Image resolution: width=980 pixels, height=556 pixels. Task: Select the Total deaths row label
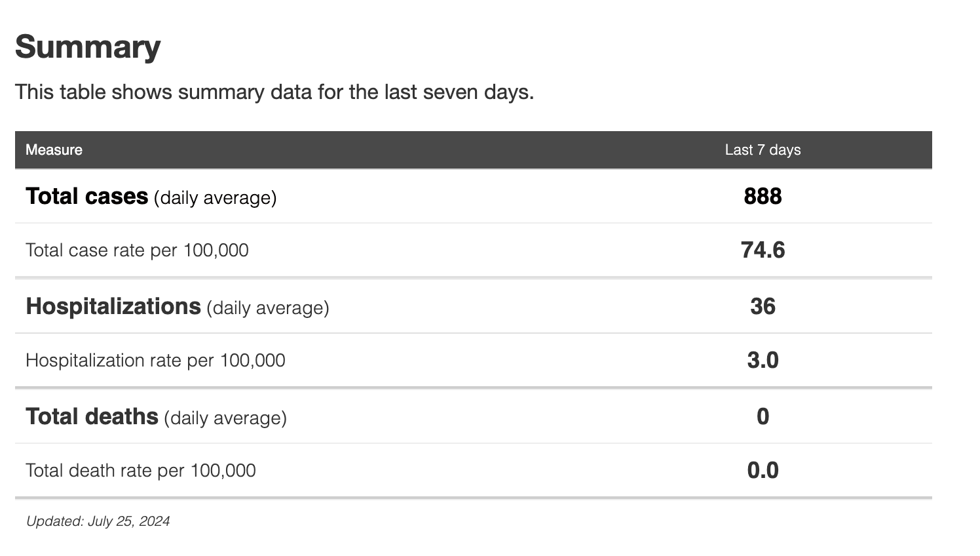pos(92,417)
